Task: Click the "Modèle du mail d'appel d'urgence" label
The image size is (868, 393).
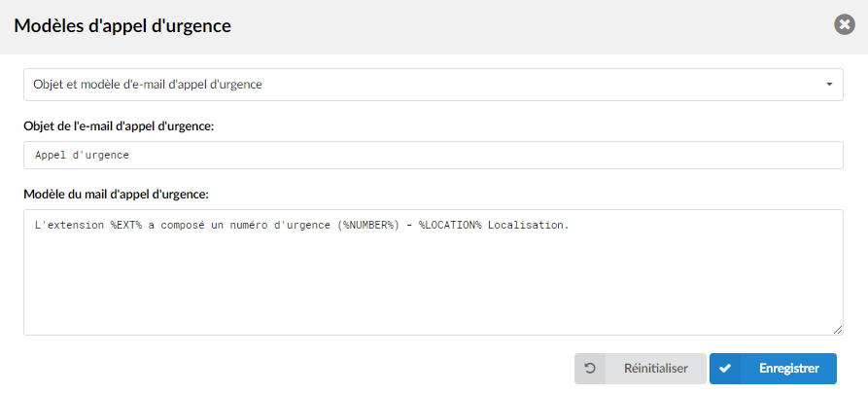Action: 116,195
